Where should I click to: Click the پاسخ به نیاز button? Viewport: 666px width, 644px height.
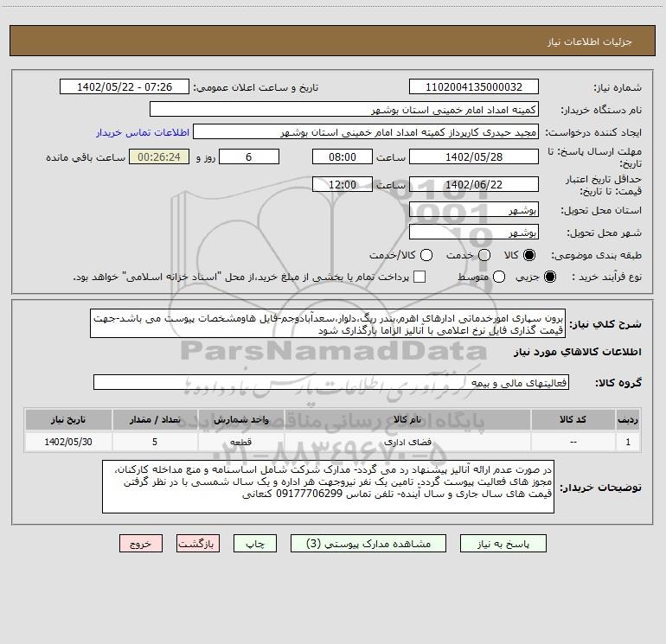(503, 544)
